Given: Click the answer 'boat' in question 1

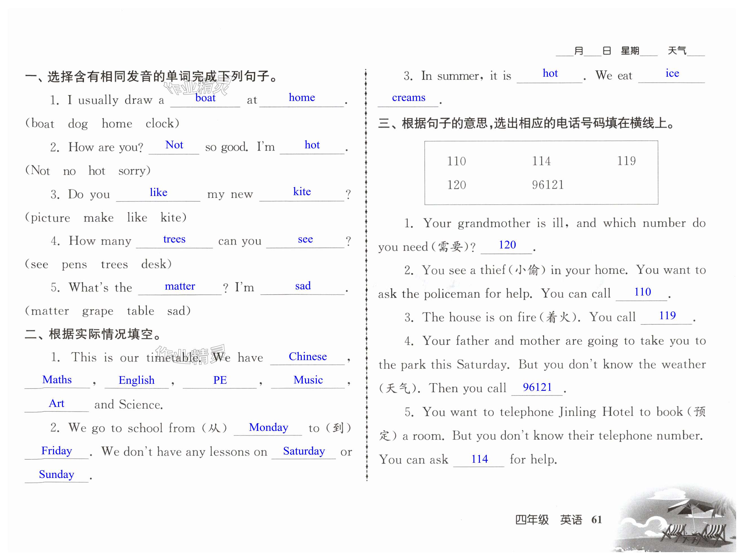Looking at the screenshot, I should [x=205, y=98].
